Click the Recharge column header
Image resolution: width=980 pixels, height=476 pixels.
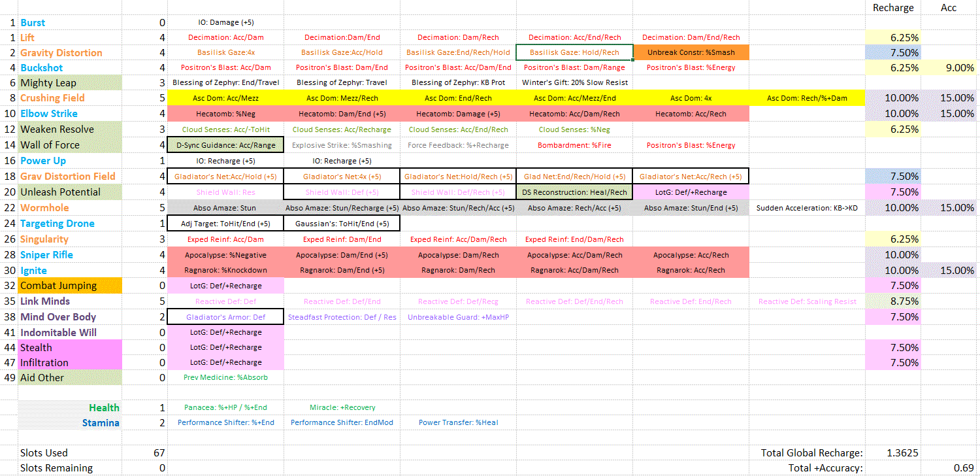pyautogui.click(x=892, y=8)
